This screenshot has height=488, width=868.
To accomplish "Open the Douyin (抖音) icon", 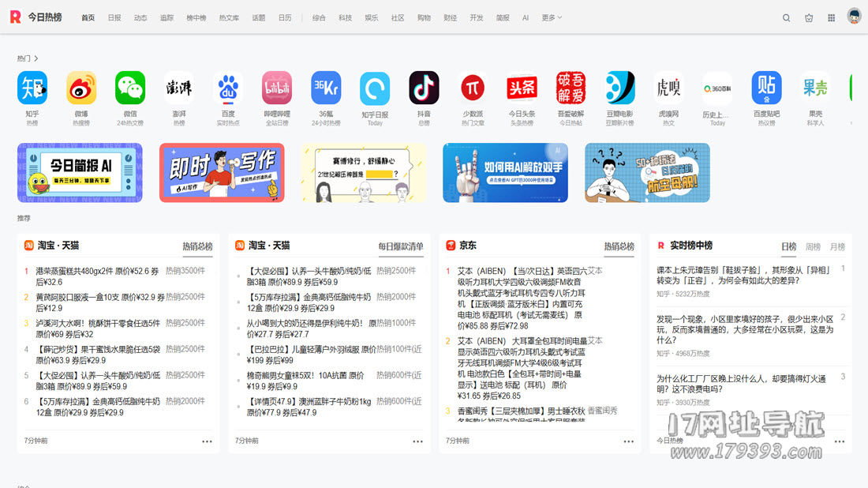I will [424, 88].
